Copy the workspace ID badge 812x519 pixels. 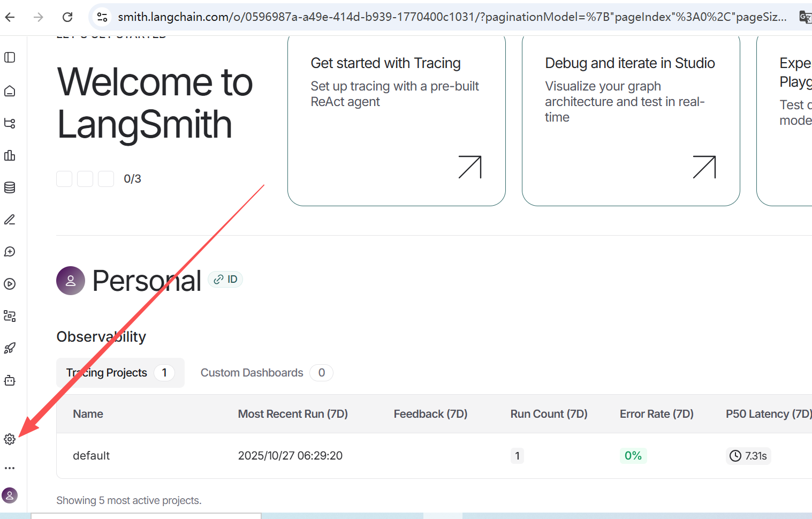tap(225, 279)
